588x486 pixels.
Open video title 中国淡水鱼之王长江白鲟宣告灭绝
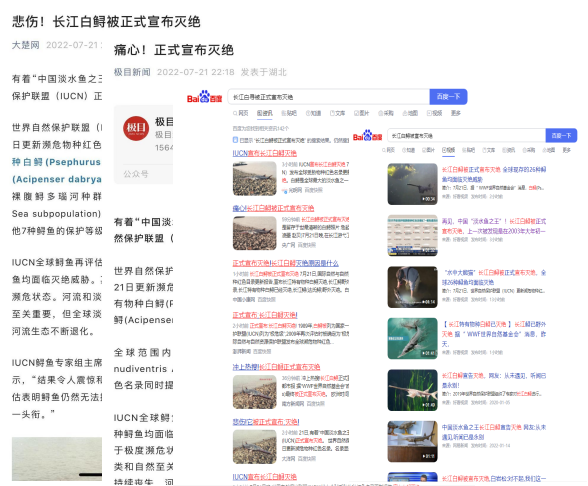point(494,432)
